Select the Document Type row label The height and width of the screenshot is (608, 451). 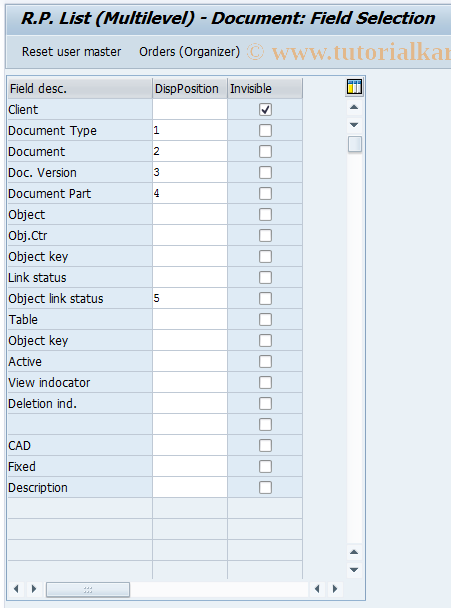pos(52,131)
